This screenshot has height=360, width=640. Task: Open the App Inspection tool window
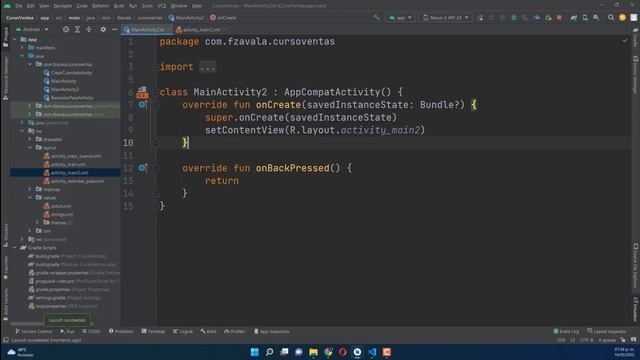(271, 331)
